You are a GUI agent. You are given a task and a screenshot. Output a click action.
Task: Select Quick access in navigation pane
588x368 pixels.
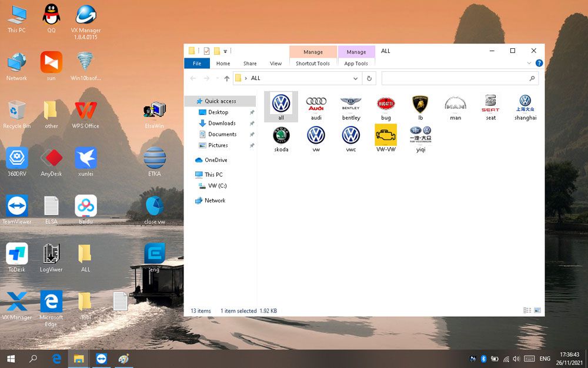tap(220, 101)
